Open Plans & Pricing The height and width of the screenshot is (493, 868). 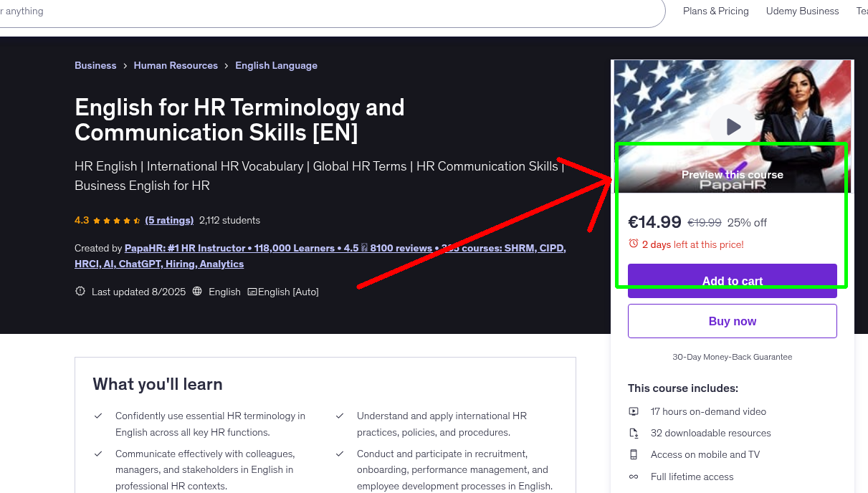[715, 11]
